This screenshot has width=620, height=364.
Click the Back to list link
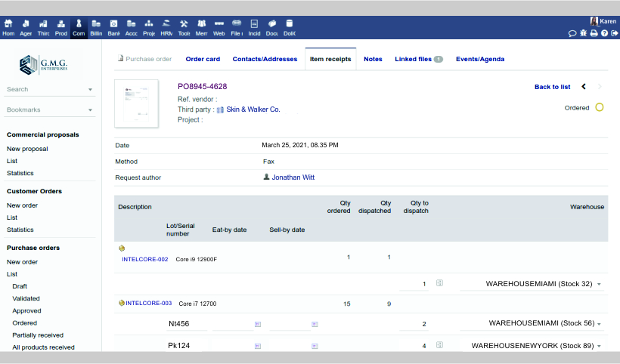point(552,87)
